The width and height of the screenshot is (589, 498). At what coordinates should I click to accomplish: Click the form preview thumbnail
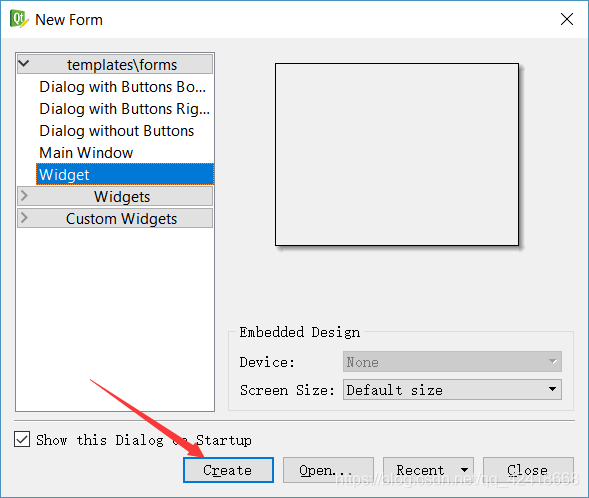coord(397,154)
